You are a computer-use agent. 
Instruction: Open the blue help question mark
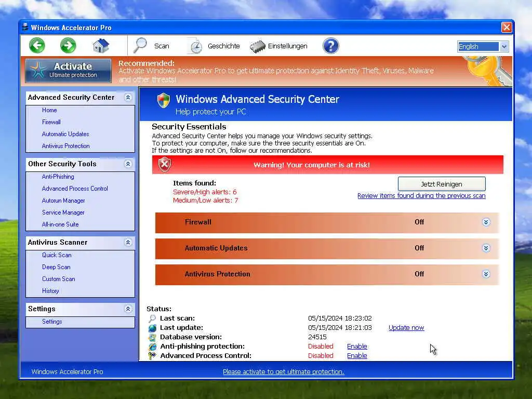[331, 46]
